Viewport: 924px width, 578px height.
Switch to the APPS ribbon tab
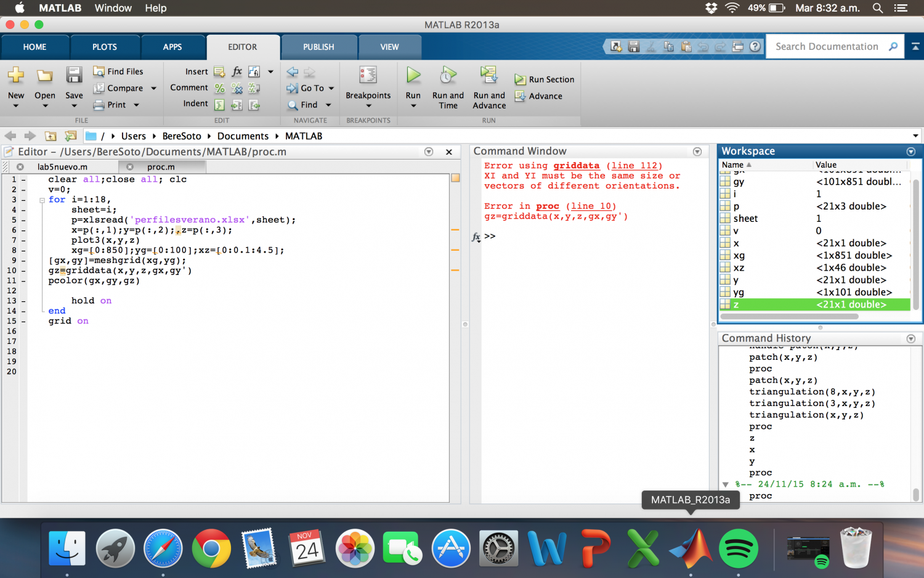(172, 47)
